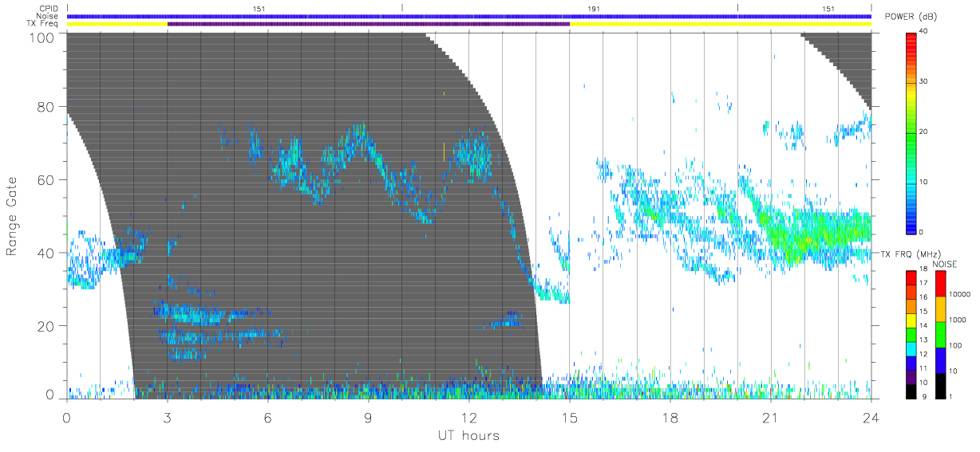This screenshot has width=980, height=452.
Task: Click the purple segment of the TX Freq strip
Action: tap(369, 24)
